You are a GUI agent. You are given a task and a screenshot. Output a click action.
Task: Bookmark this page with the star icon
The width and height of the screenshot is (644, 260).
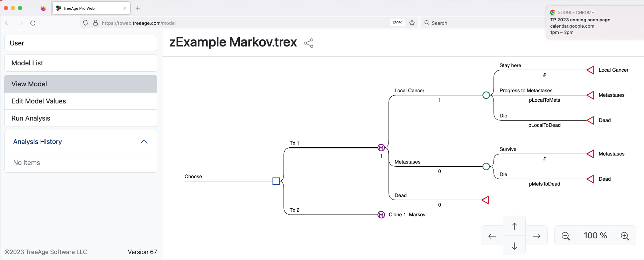pyautogui.click(x=412, y=23)
